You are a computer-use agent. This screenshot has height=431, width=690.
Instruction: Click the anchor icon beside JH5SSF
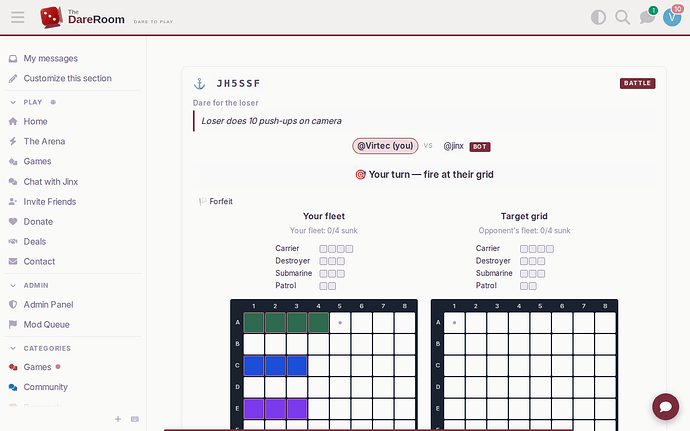coord(200,84)
